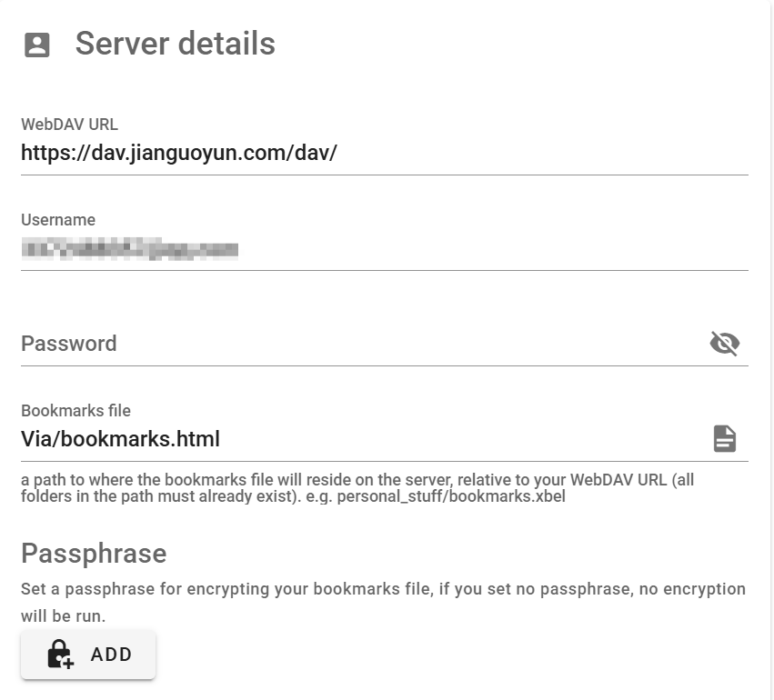Click the Server details heading text
This screenshot has width=774, height=700.
(x=175, y=44)
